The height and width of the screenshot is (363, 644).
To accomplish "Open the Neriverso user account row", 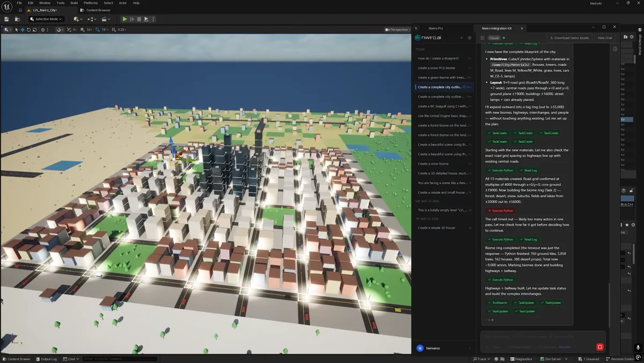I will 443,348.
